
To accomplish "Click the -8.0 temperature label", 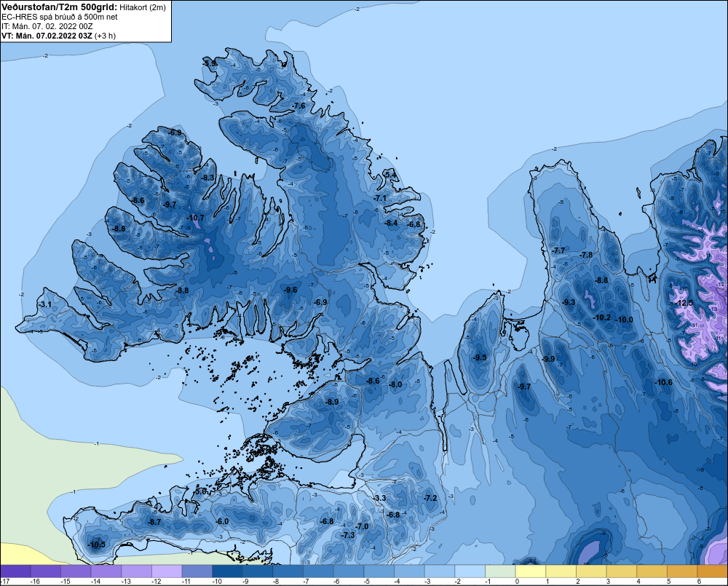I will coord(395,385).
